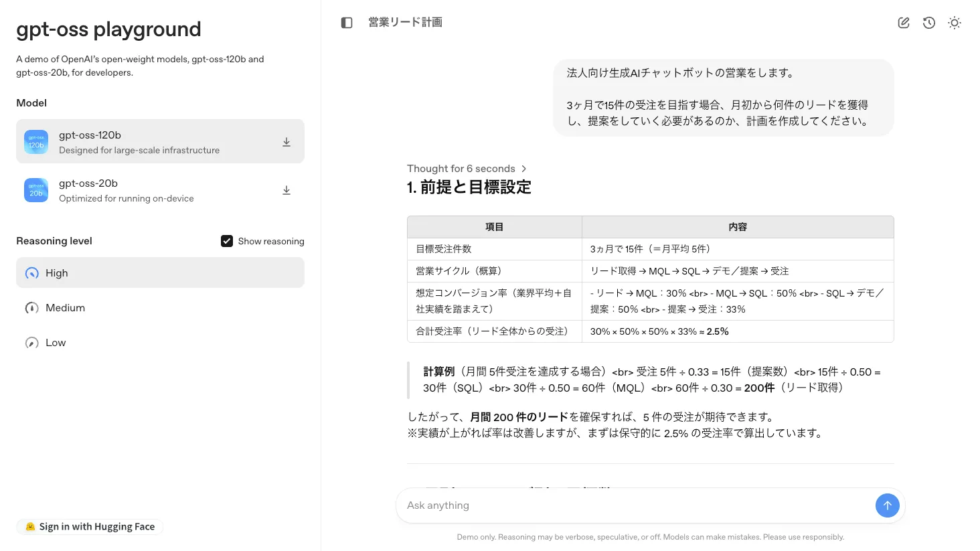Click the Demo only disclaimer text
Image resolution: width=980 pixels, height=551 pixels.
pyautogui.click(x=651, y=537)
